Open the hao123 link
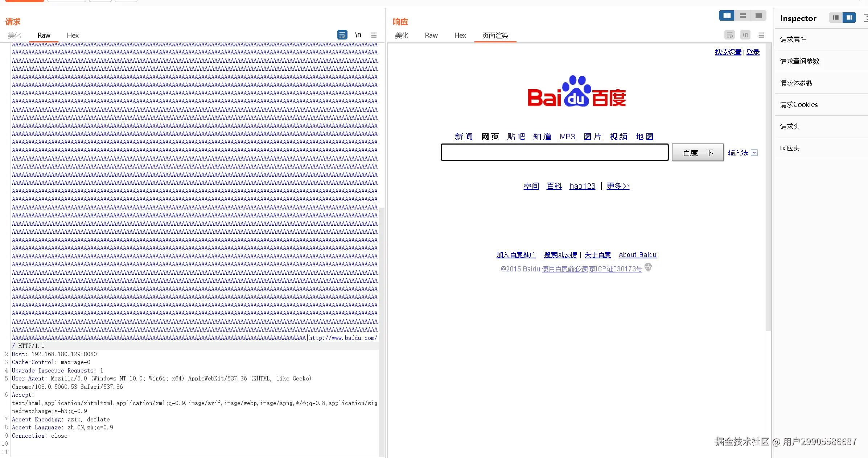 point(582,186)
